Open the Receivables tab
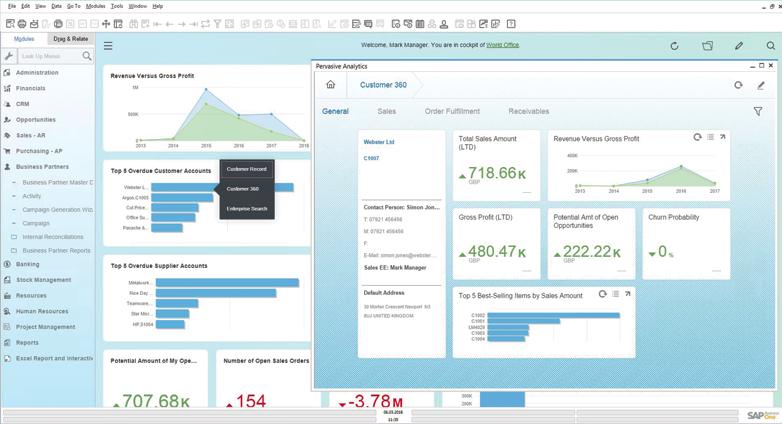This screenshot has height=424, width=782. point(529,111)
